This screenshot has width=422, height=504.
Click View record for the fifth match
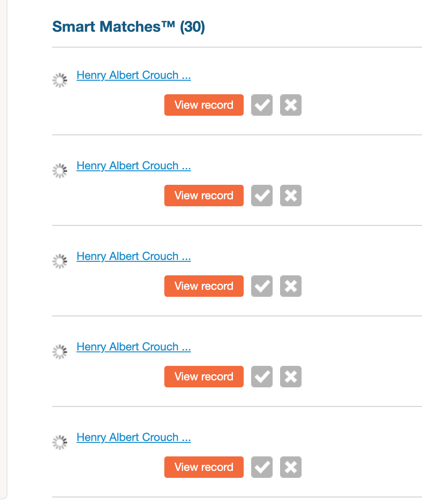pyautogui.click(x=204, y=467)
